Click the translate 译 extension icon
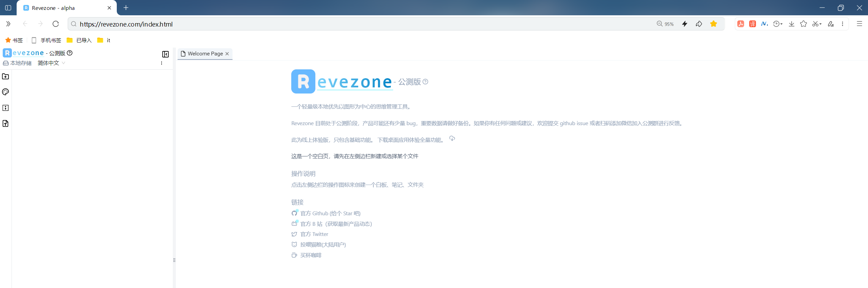868x288 pixels. tap(753, 24)
